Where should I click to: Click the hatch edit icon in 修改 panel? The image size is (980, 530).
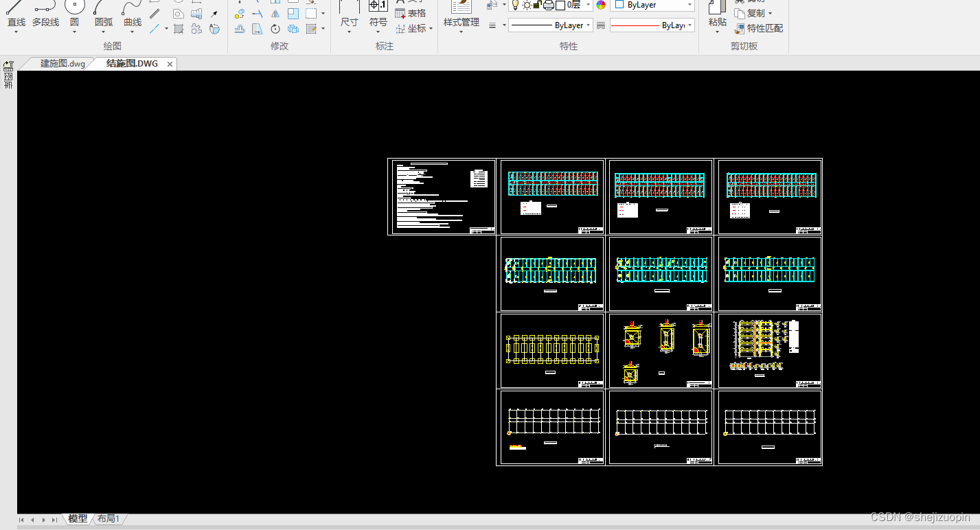pos(311,29)
